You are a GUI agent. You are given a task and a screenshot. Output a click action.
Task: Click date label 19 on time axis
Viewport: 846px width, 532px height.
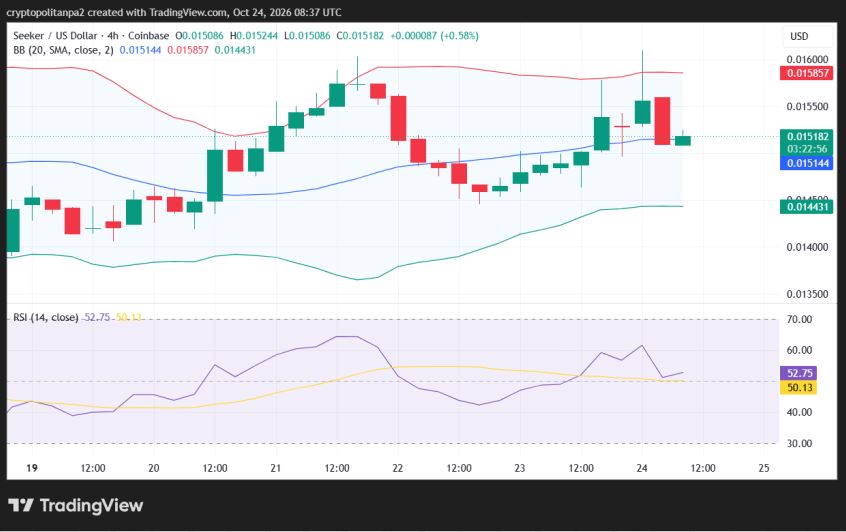[32, 468]
